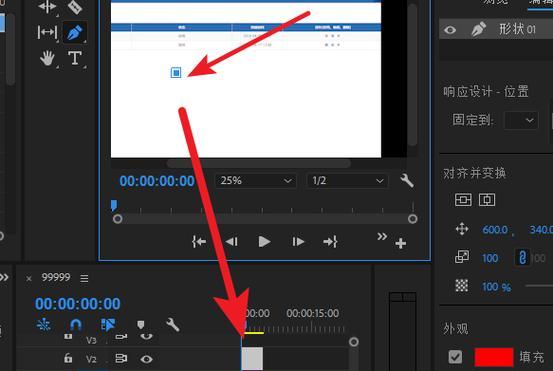Click the vertical center align icon
Viewport: 553px width, 371px height.
tap(463, 200)
